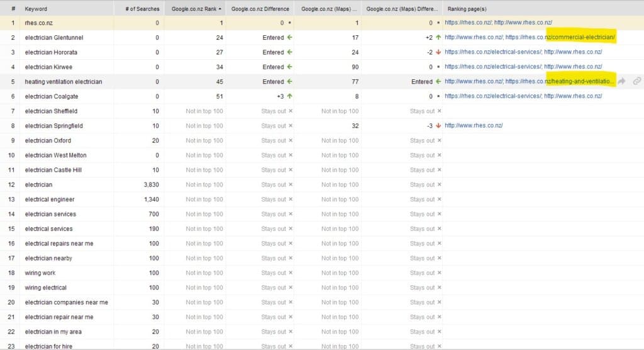Click the green Entered arrow for electrician Glentunnel rank difference

tap(289, 37)
